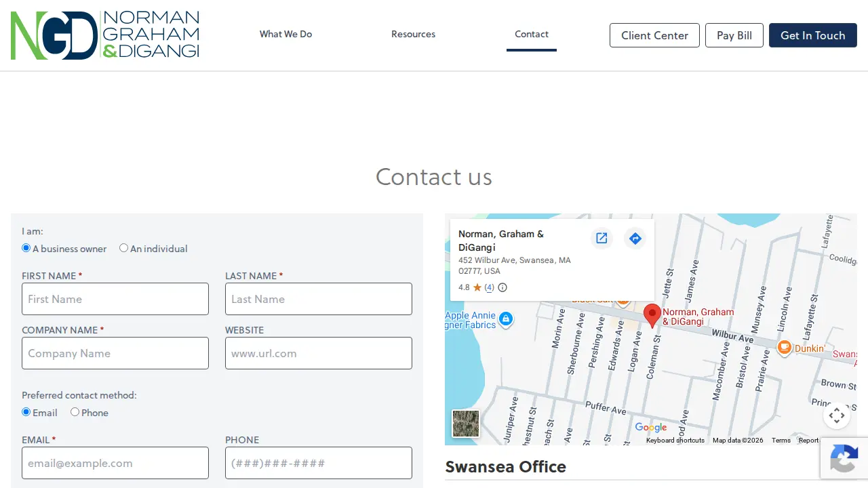Switch map to satellite view thumbnail
The image size is (868, 488).
coord(466,424)
